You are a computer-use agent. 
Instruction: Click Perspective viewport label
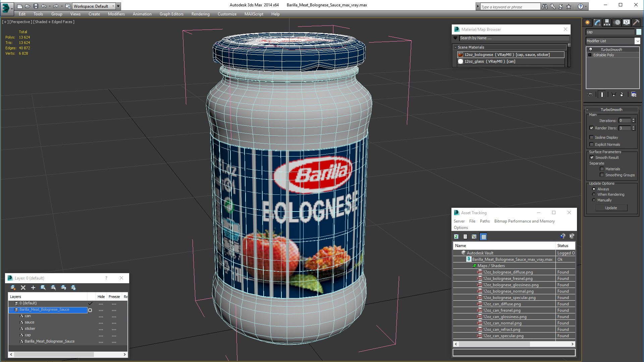pos(21,22)
